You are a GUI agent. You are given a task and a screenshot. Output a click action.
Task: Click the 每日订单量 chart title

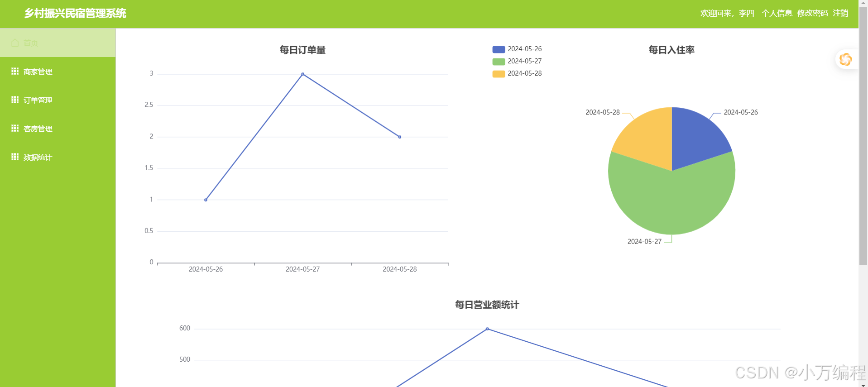point(302,50)
